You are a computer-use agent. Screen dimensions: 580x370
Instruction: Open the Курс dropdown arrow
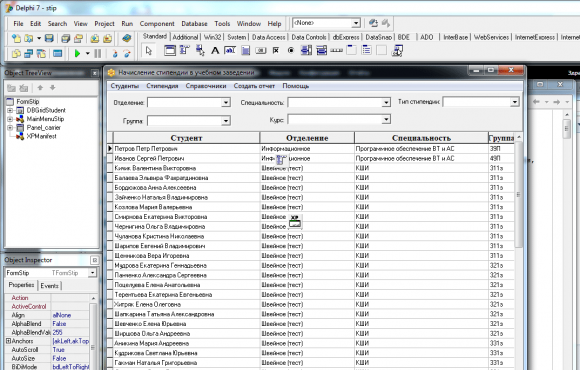[x=386, y=119]
